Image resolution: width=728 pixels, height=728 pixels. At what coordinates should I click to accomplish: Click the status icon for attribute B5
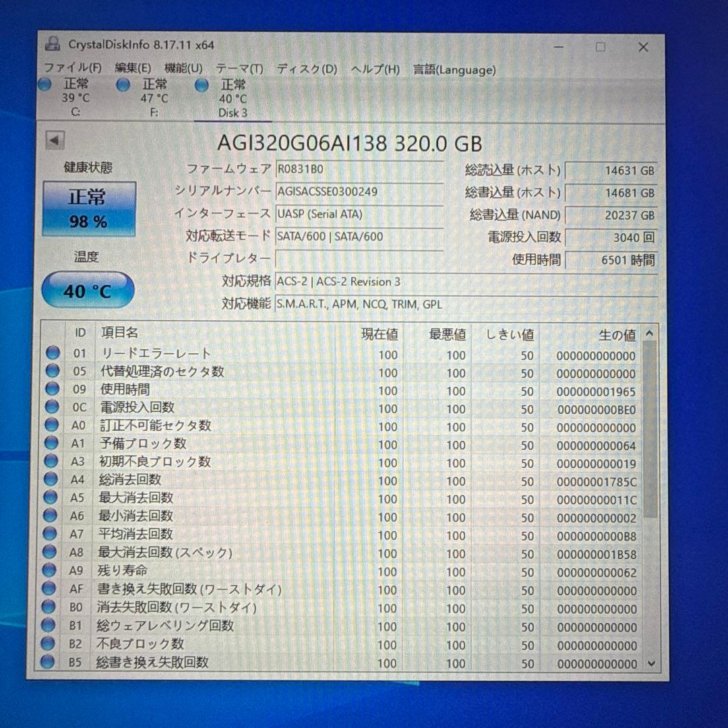[x=47, y=662]
